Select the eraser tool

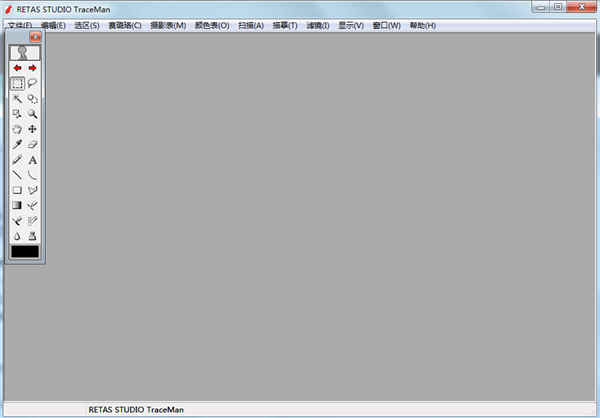pos(33,145)
